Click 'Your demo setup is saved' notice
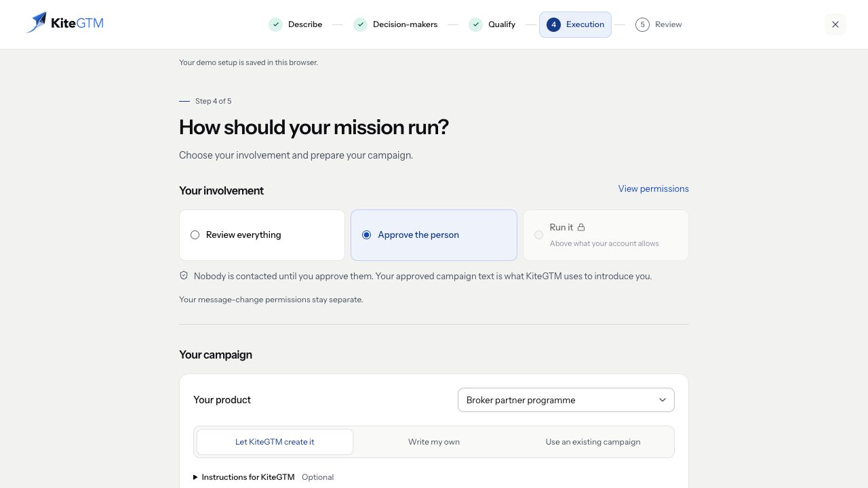Screen dimensions: 868x488 pos(248,62)
